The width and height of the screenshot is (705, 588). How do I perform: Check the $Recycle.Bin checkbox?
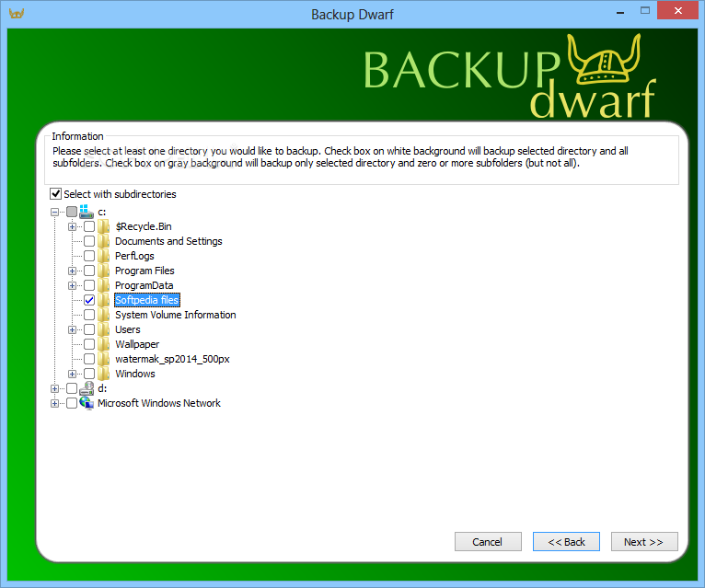tap(89, 226)
